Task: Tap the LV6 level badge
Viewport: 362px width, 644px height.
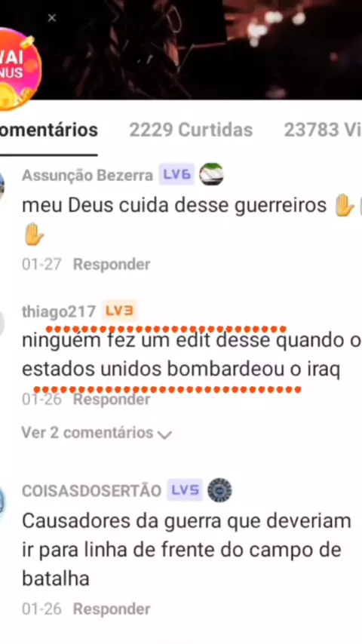Action: [176, 174]
